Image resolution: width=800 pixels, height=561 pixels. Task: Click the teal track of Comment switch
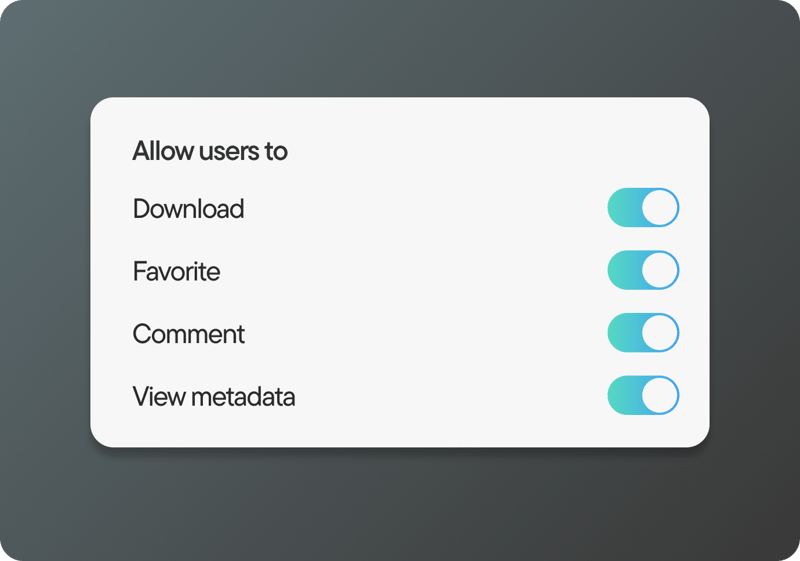623,333
